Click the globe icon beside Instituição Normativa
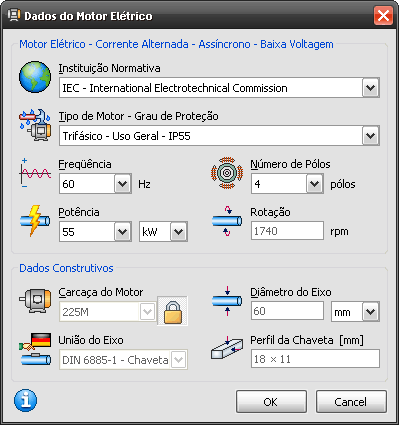 35,77
